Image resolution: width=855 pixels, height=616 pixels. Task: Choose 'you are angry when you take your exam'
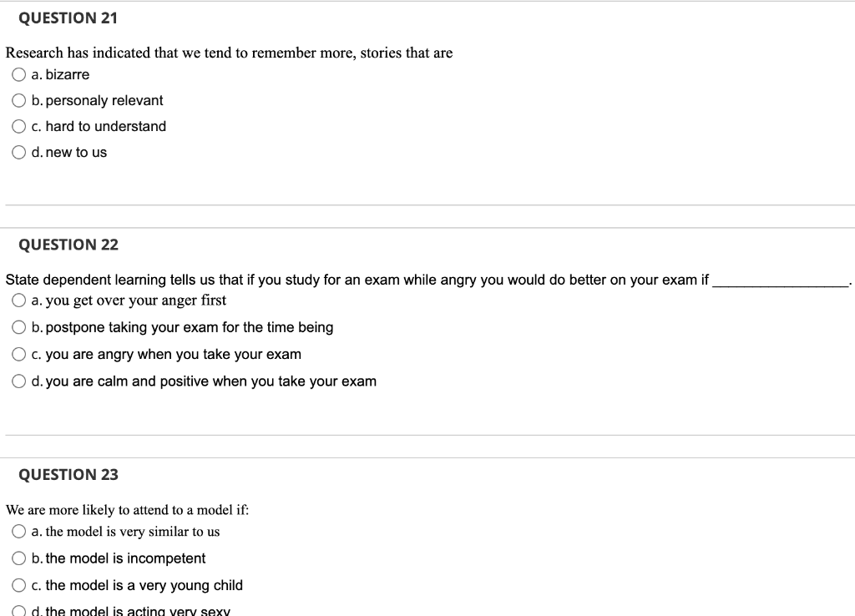click(19, 354)
